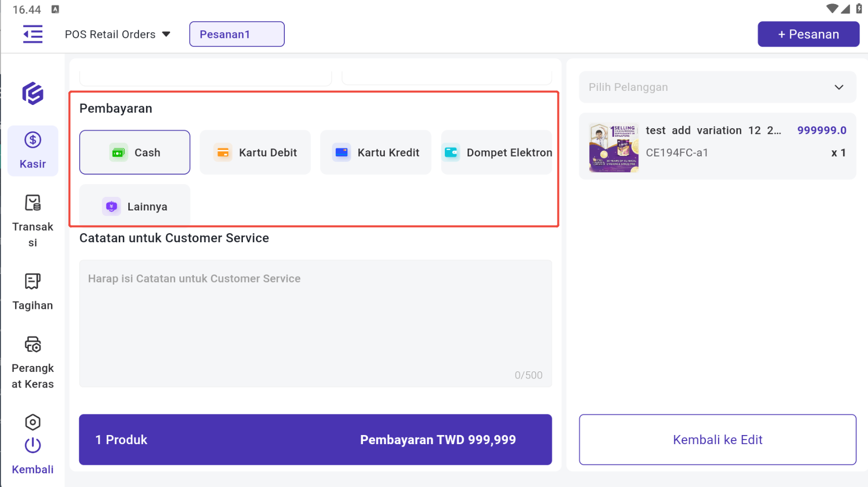Select Lainnya payment option

pos(134,206)
